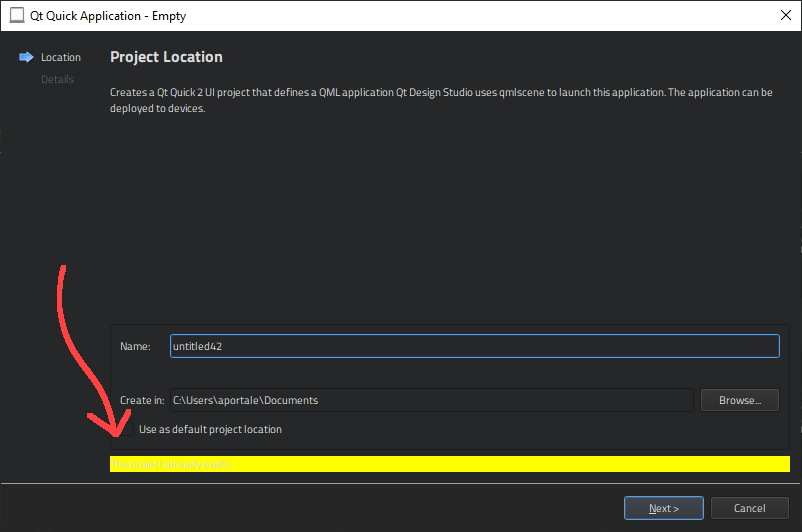Click the yellow 'The project already exists.' warning
The image size is (802, 532).
click(450, 464)
